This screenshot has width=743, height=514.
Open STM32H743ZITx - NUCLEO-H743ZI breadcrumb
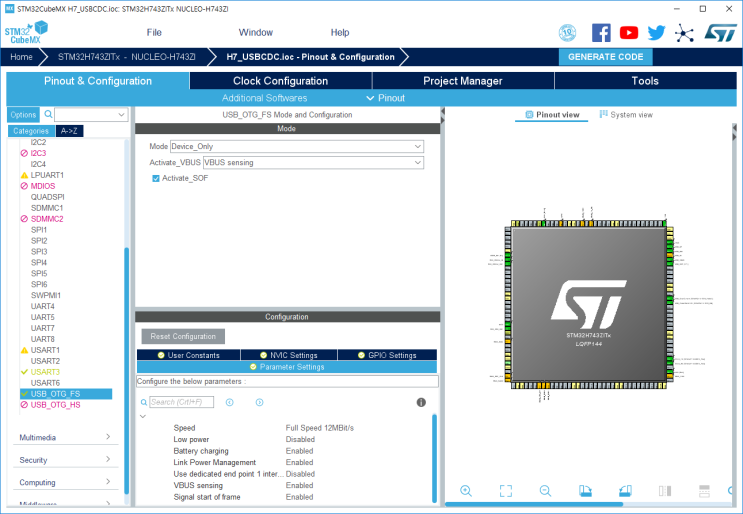tap(127, 57)
